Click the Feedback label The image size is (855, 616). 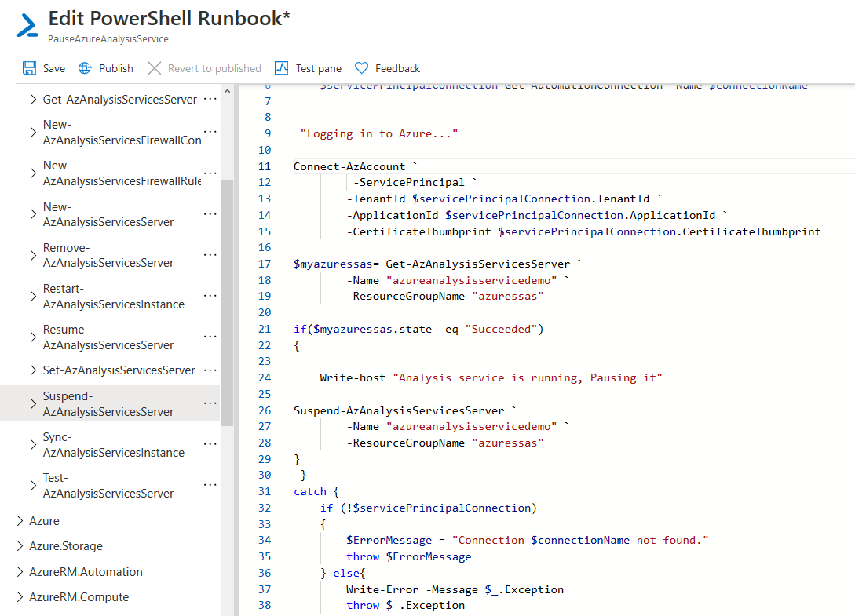click(397, 69)
